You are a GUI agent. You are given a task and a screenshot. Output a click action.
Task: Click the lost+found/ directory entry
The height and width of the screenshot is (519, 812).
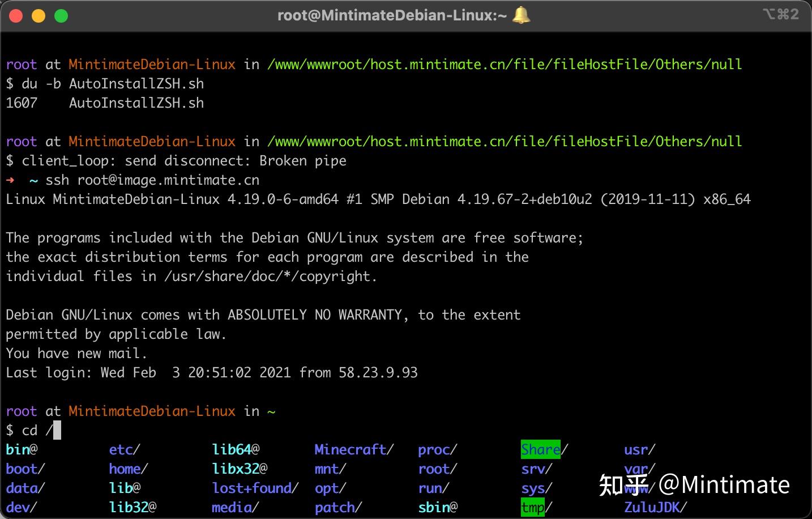[254, 488]
